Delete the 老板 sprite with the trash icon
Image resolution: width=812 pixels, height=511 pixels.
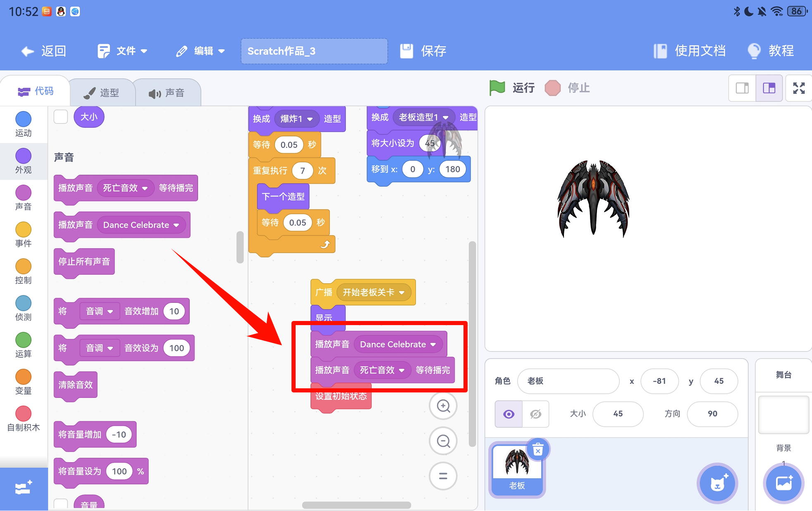(x=538, y=450)
